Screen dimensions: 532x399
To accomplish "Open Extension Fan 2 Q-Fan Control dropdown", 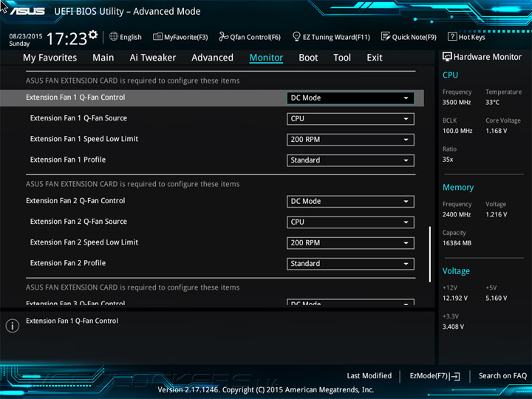I will 350,202.
